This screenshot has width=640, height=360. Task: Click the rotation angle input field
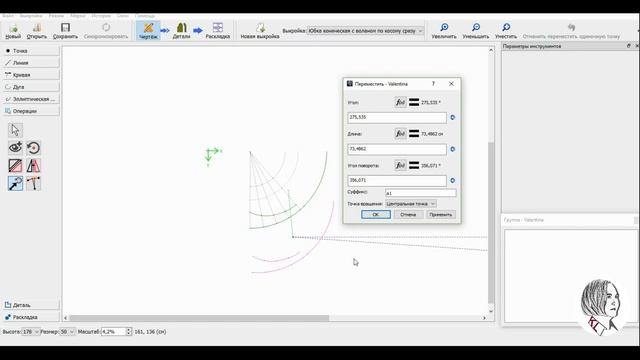[x=397, y=180]
